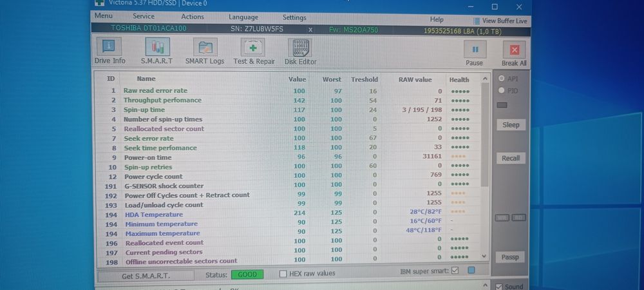Open the S.M.A.R.T tab icon
This screenshot has height=290, width=644.
click(157, 47)
